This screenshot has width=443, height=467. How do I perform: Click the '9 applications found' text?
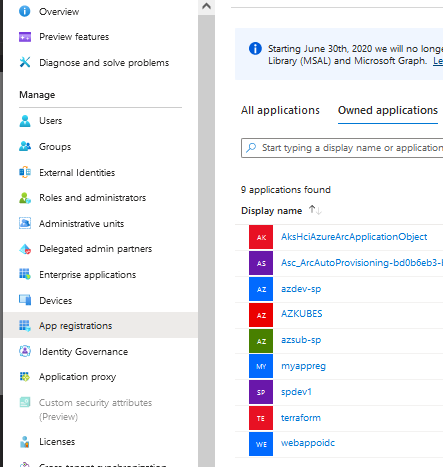pos(286,190)
